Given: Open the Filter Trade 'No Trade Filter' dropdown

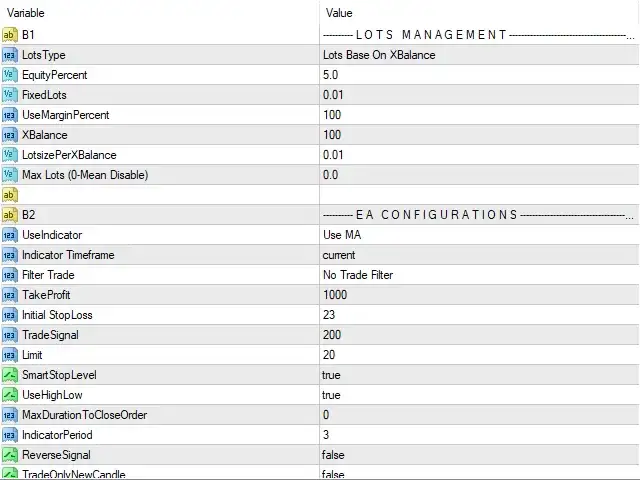Looking at the screenshot, I should point(479,275).
